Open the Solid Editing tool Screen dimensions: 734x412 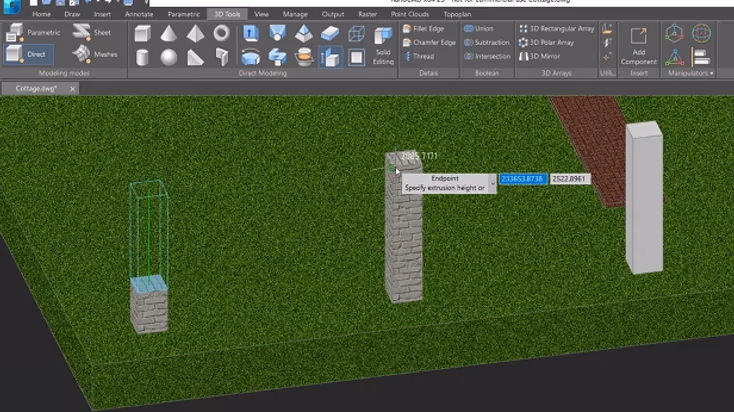(383, 45)
